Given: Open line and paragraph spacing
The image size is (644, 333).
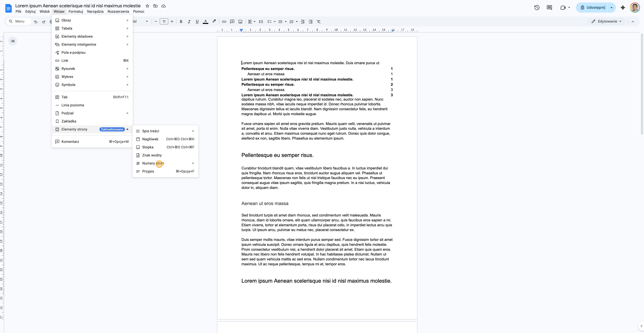Looking at the screenshot, I should click(261, 22).
